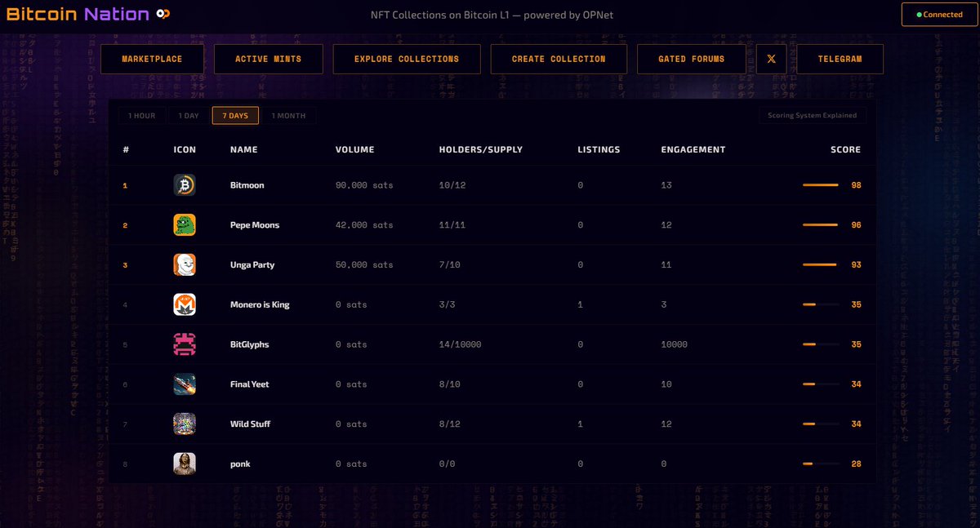The image size is (980, 528).
Task: Click the Pepe Moons name
Action: (255, 225)
